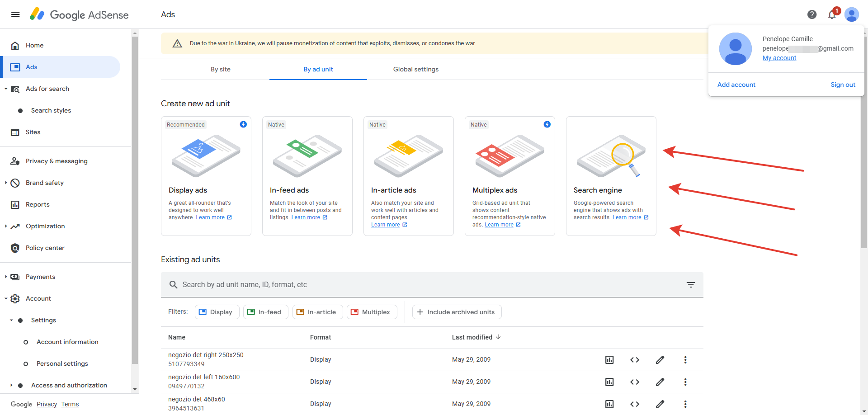The width and height of the screenshot is (868, 415).
Task: Enable Include archived units
Action: [x=457, y=312]
